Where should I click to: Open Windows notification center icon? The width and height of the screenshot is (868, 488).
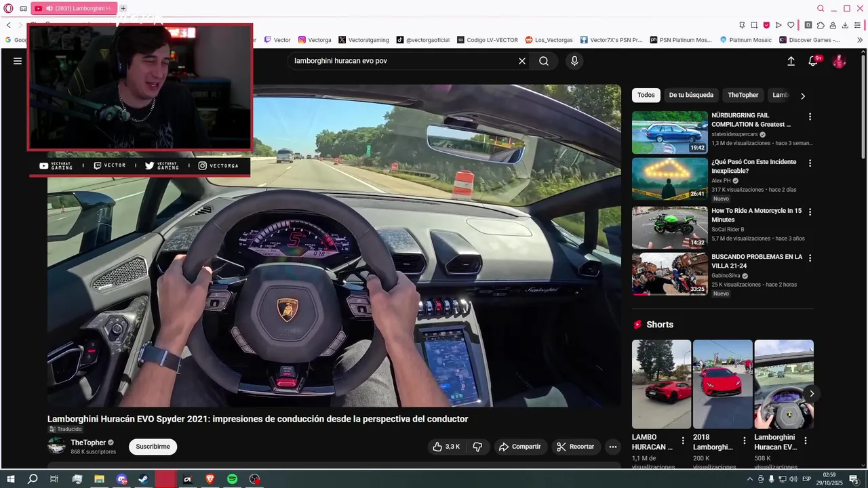click(854, 479)
